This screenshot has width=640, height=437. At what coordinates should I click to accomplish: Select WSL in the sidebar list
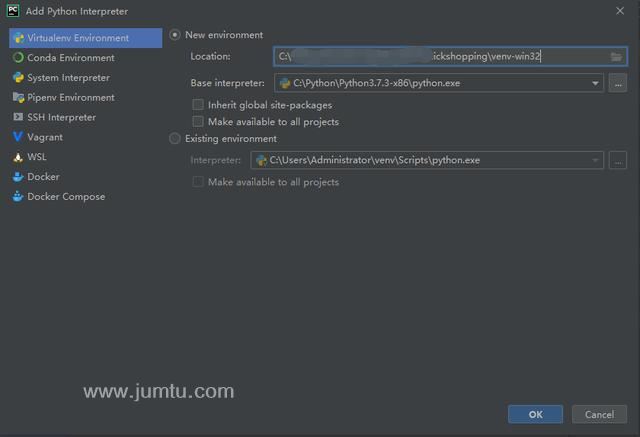(86, 157)
